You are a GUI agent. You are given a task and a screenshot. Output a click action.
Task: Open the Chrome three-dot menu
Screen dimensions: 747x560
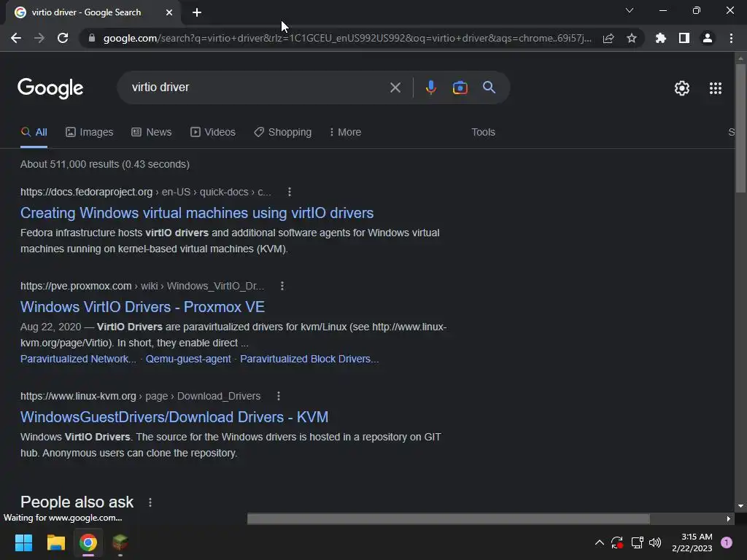(x=731, y=38)
